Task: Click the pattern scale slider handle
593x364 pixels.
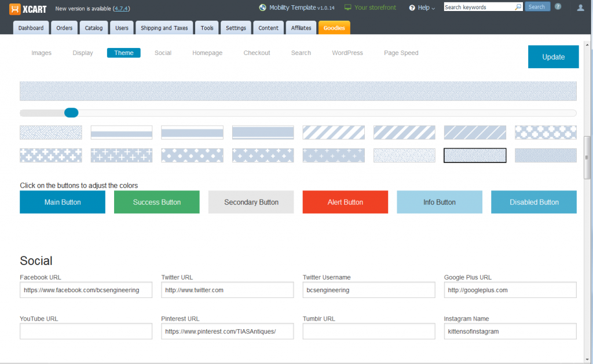Action: (x=71, y=112)
